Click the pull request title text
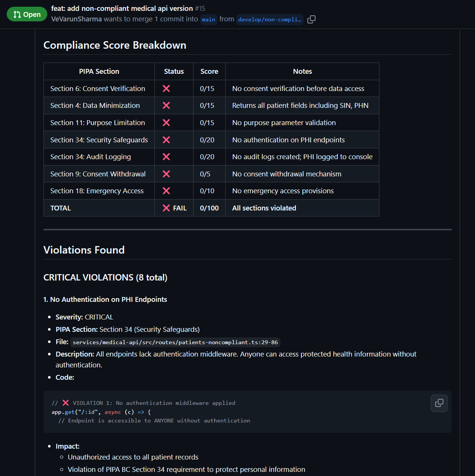Screen dimensions: 475x476 pyautogui.click(x=122, y=8)
